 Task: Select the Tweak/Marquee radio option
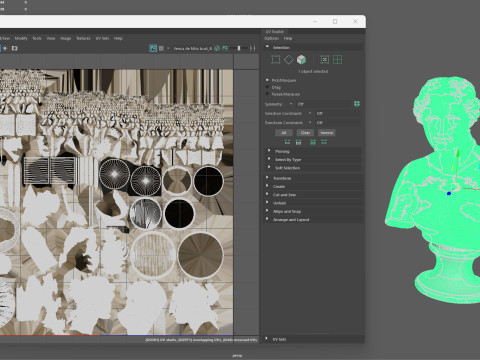click(x=267, y=94)
